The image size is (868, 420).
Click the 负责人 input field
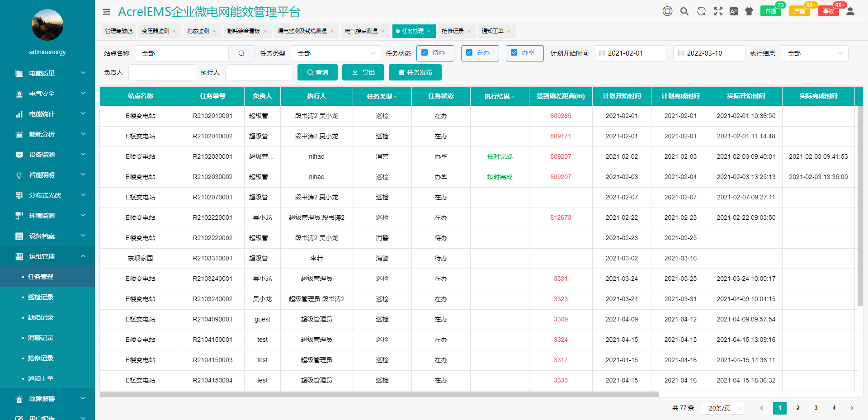[x=162, y=72]
